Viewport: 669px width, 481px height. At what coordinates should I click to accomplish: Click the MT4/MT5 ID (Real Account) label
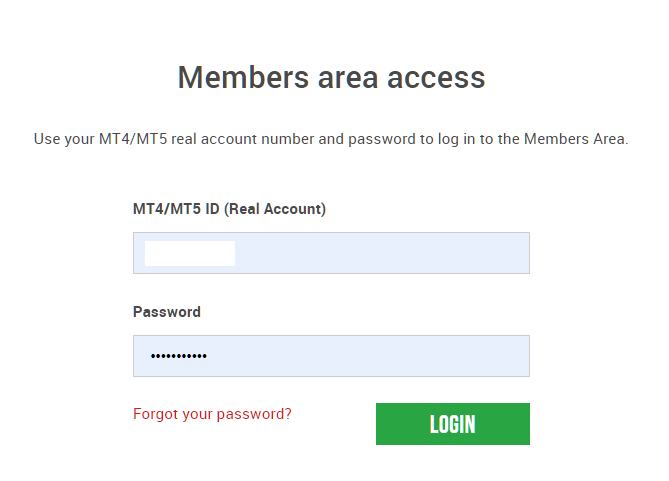point(230,209)
